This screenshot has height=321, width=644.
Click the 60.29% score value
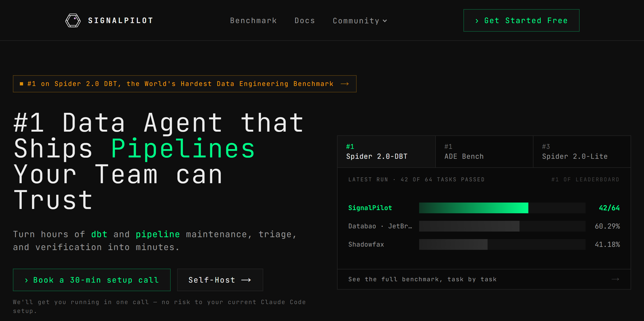click(x=607, y=226)
